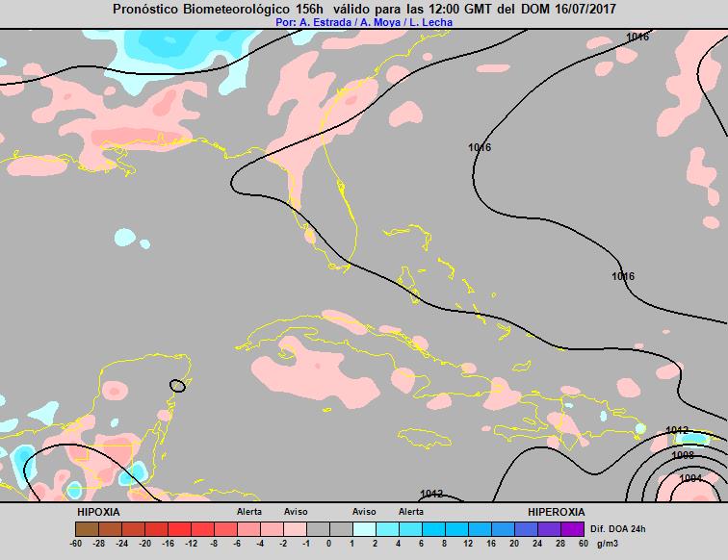This screenshot has width=728, height=560.
Task: Click the pale cyan swatch between 1 and 2
Action: 364,529
